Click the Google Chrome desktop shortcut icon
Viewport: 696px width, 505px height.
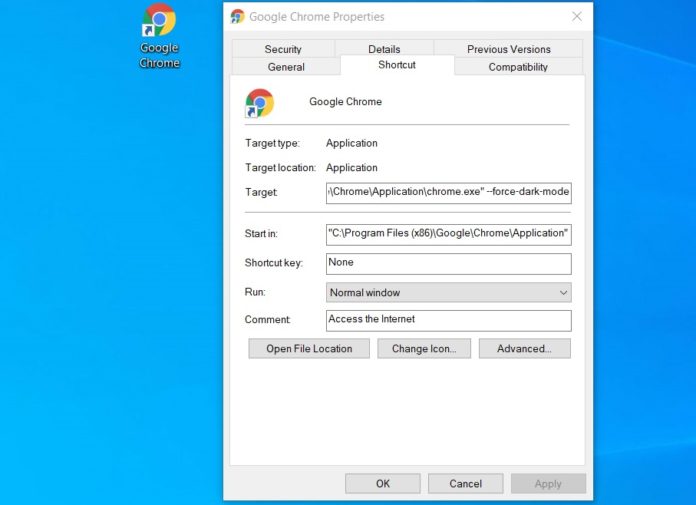click(x=159, y=22)
